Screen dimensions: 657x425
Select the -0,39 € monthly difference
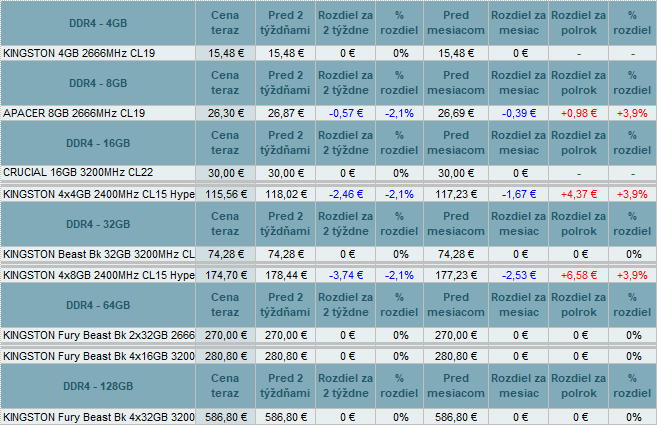(519, 113)
